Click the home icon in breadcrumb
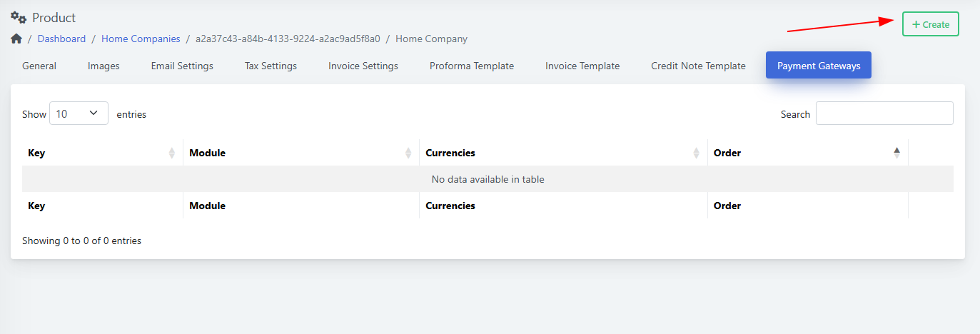The height and width of the screenshot is (334, 980). click(x=16, y=39)
